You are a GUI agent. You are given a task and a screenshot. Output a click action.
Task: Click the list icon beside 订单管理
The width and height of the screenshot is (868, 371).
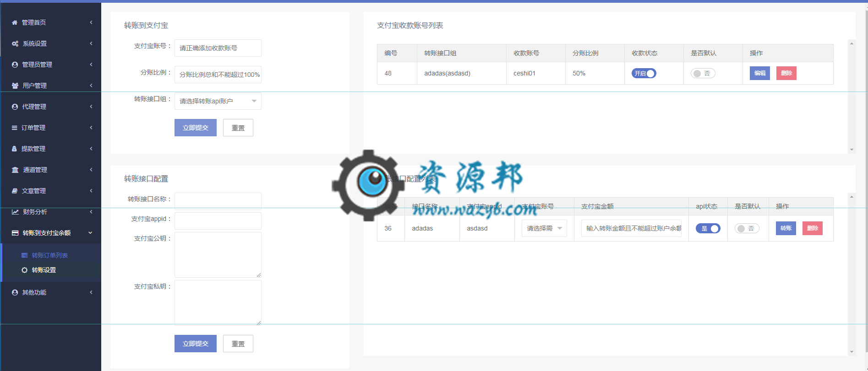click(x=15, y=128)
